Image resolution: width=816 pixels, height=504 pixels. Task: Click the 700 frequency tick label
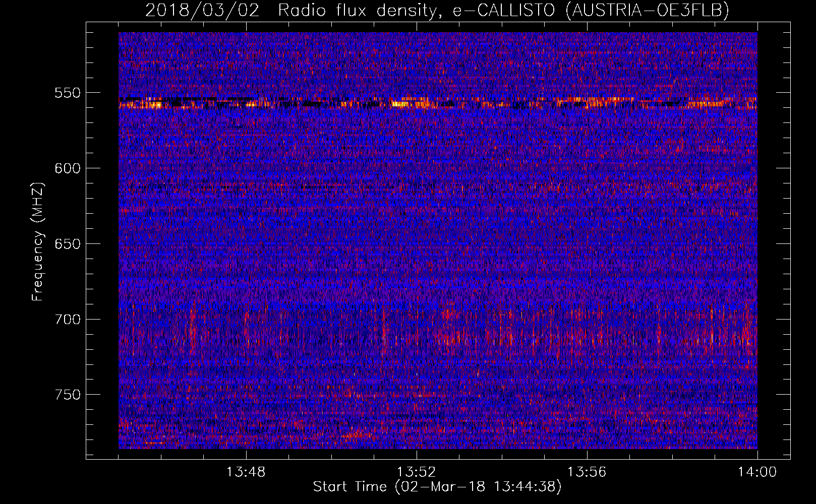pyautogui.click(x=68, y=320)
